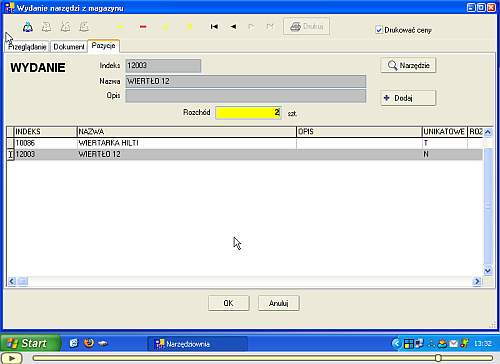Click the yellow Rozchód quantity field
This screenshot has width=500, height=364.
248,113
